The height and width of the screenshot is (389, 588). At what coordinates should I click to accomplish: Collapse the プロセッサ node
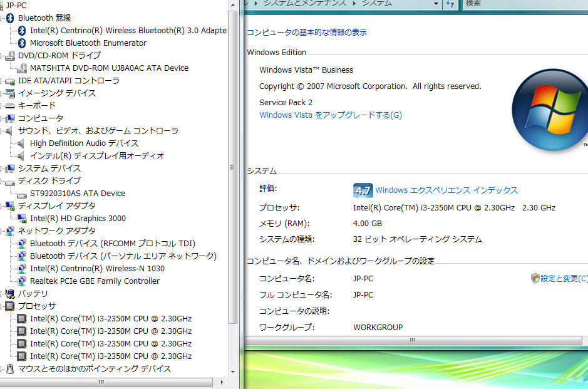coord(2,306)
